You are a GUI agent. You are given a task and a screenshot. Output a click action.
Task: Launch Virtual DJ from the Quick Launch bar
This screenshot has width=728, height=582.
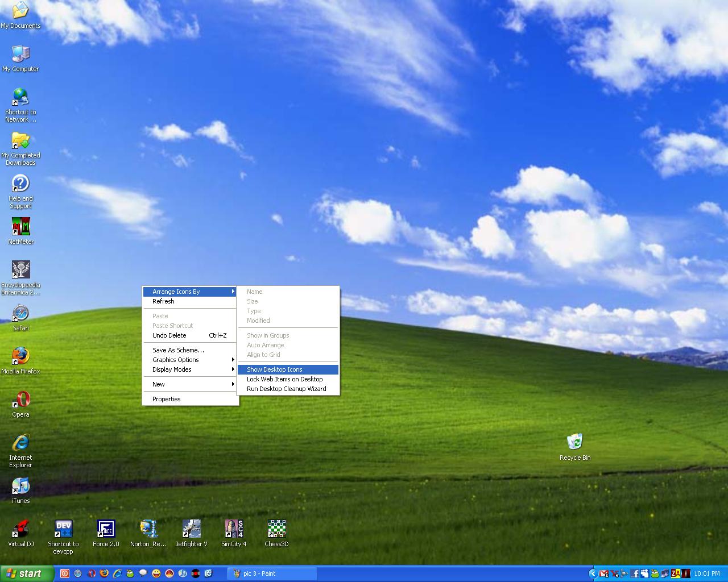[196, 573]
